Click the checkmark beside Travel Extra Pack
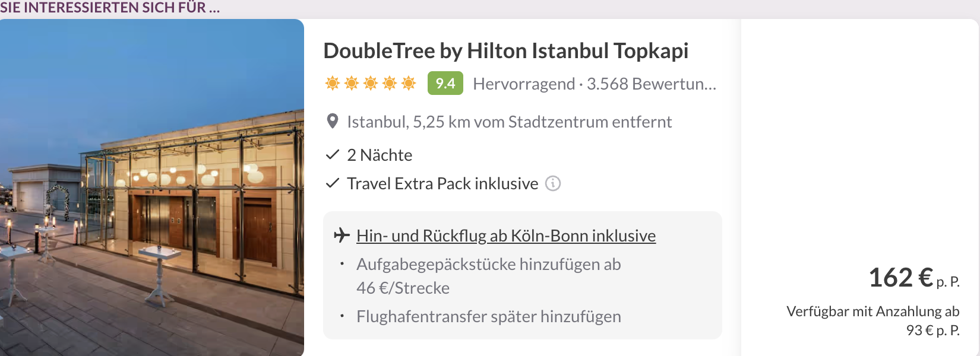This screenshot has height=356, width=980. pyautogui.click(x=332, y=183)
